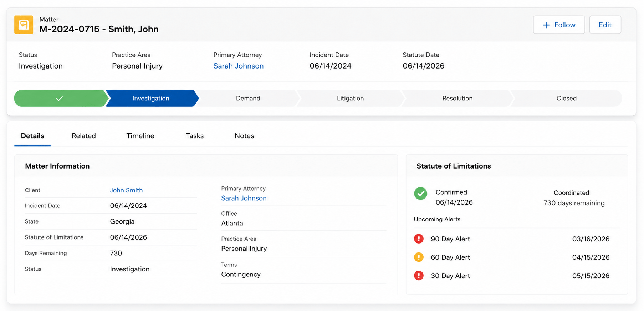Open the Notes tab
The height and width of the screenshot is (311, 644).
pos(244,136)
